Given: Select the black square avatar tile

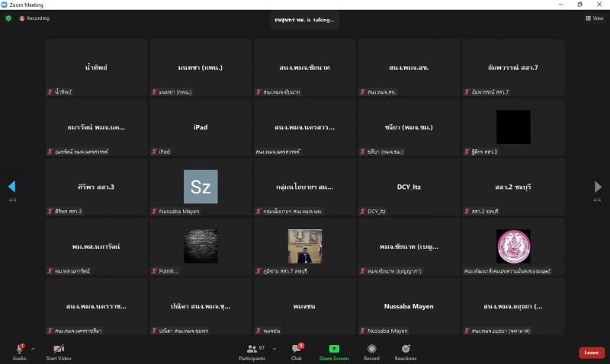Looking at the screenshot, I should 513,127.
